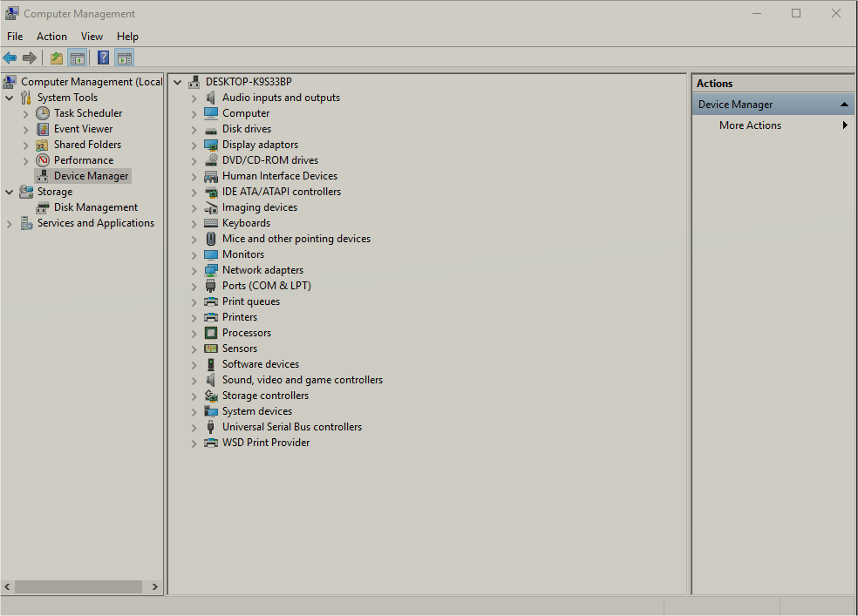Click the Software devices icon
858x616 pixels.
click(211, 364)
